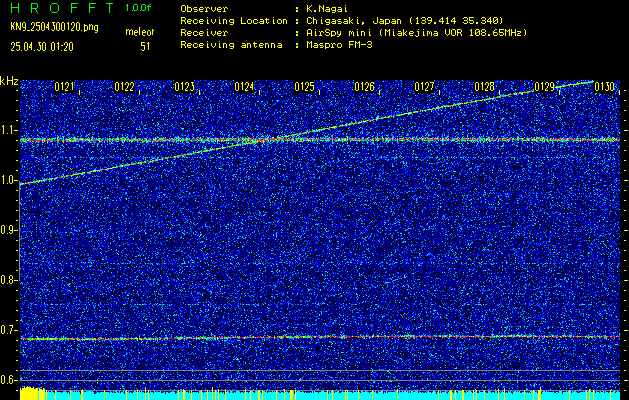Click the 0126 time marker
This screenshot has width=629, height=400.
tap(364, 87)
